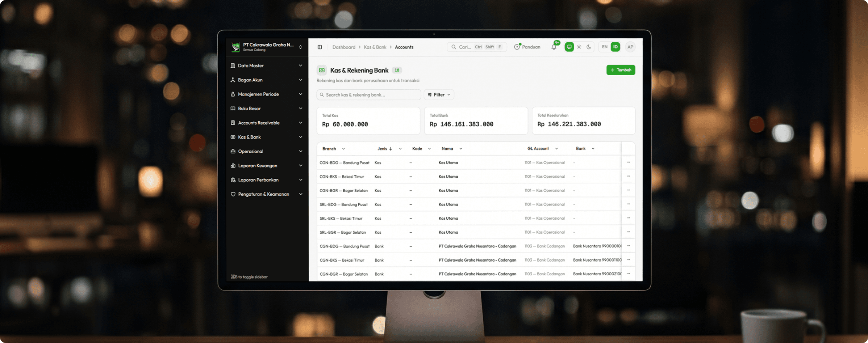Click the green Tambah button
Image resolution: width=868 pixels, height=343 pixels.
pos(621,70)
